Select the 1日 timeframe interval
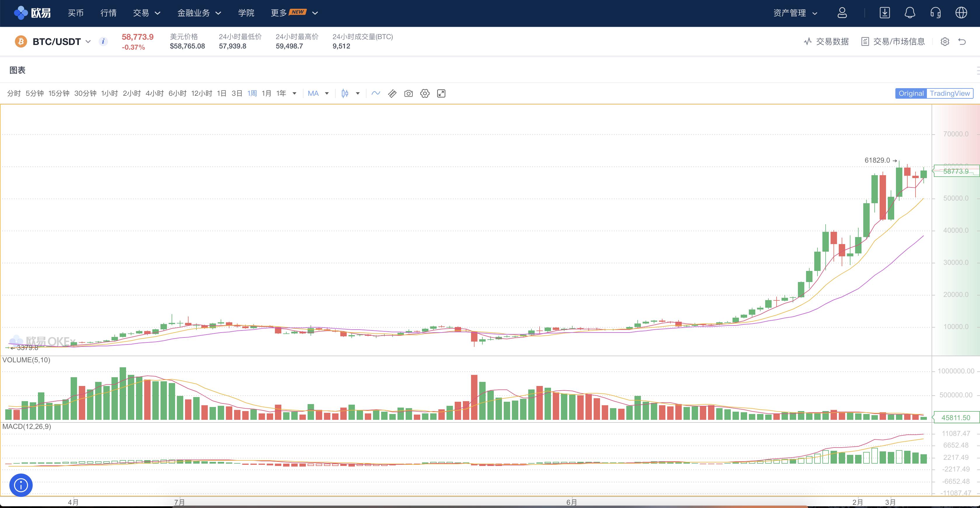 pos(222,94)
